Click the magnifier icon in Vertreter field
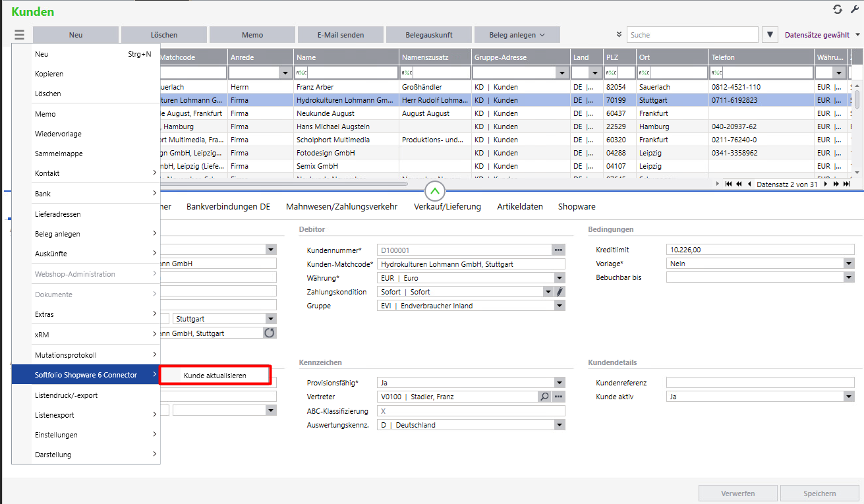The height and width of the screenshot is (504, 864). pos(544,397)
